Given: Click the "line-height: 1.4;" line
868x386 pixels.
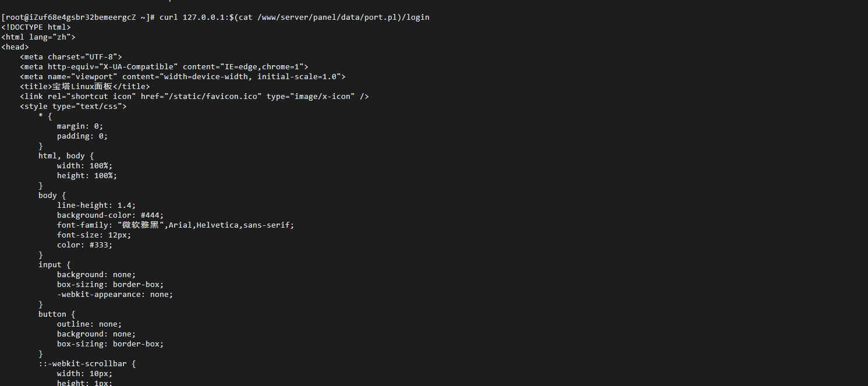Looking at the screenshot, I should pyautogui.click(x=96, y=205).
